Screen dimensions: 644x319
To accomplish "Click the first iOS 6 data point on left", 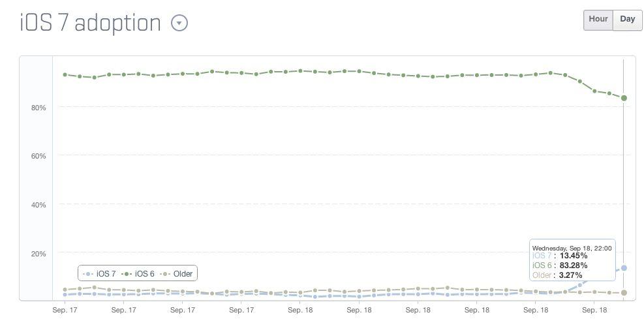I will coord(65,74).
